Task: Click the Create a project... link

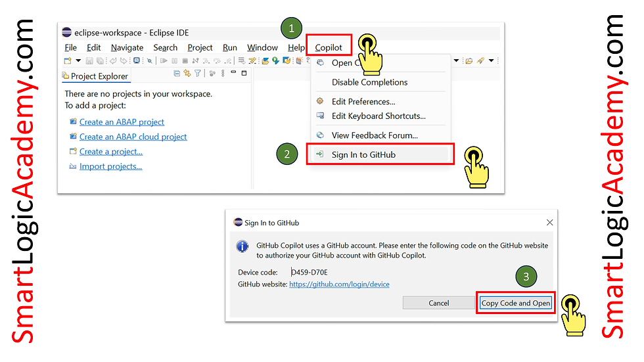Action: 111,152
